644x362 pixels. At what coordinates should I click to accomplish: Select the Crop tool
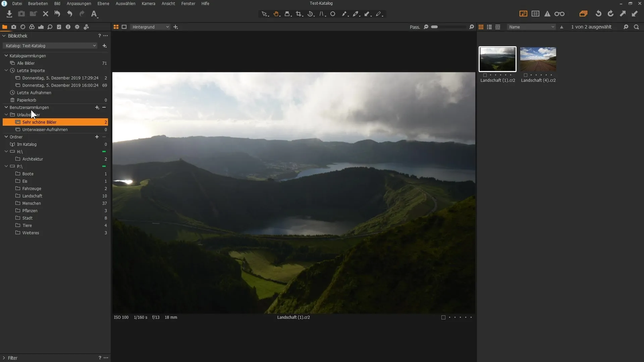click(x=299, y=14)
